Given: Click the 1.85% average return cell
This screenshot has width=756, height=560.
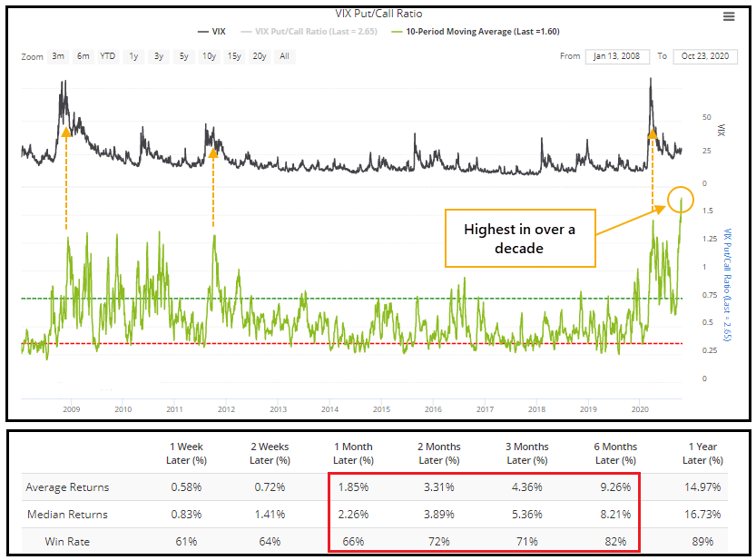Looking at the screenshot, I should pyautogui.click(x=353, y=487).
